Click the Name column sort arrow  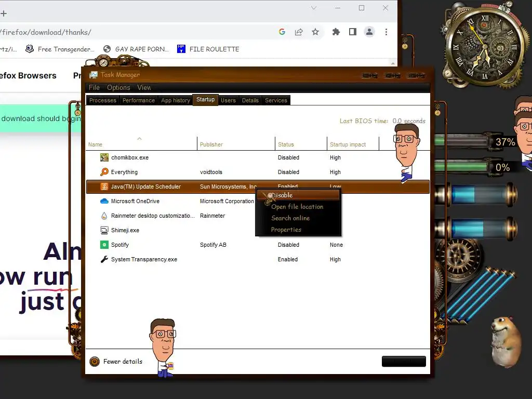[139, 138]
